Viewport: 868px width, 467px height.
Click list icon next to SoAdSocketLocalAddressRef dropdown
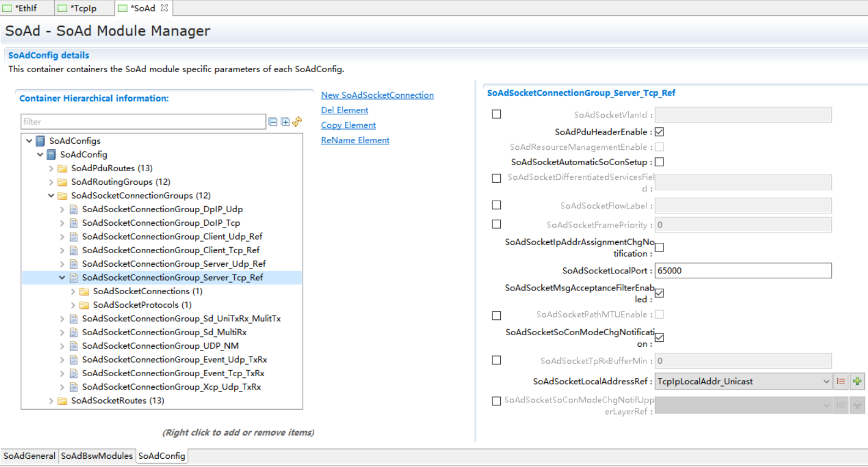point(841,381)
